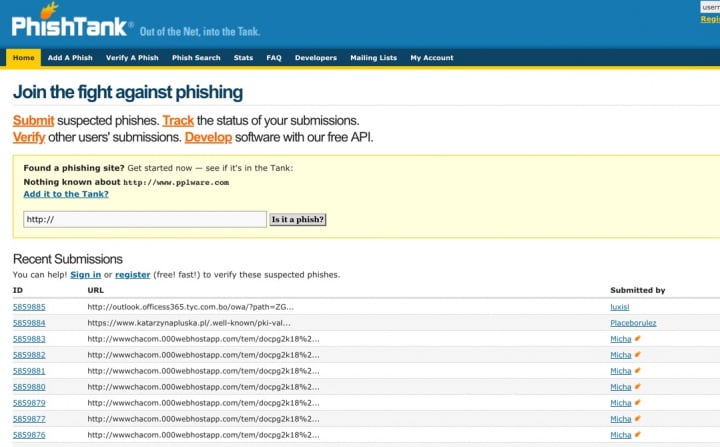Click 'Join the fight against phishing' heading

click(128, 92)
